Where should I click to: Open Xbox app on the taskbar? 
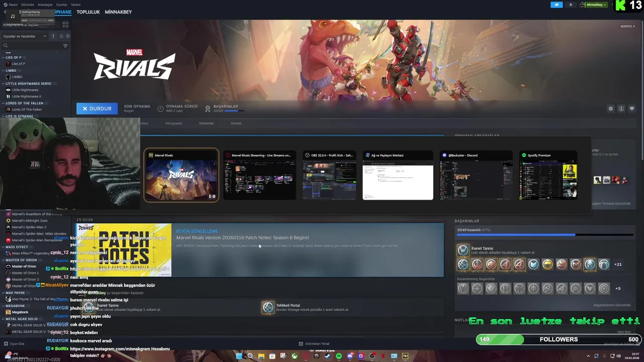(295, 356)
